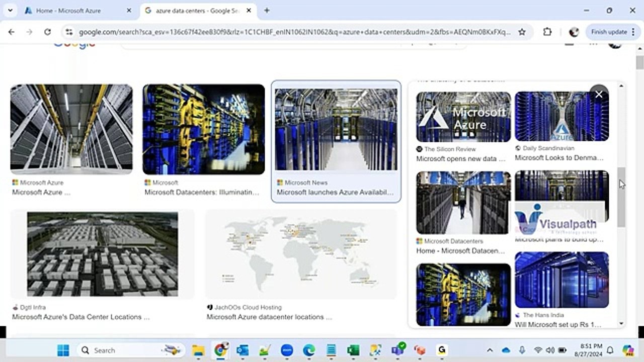This screenshot has width=644, height=362.
Task: Bookmark this page with the star icon
Action: click(522, 32)
